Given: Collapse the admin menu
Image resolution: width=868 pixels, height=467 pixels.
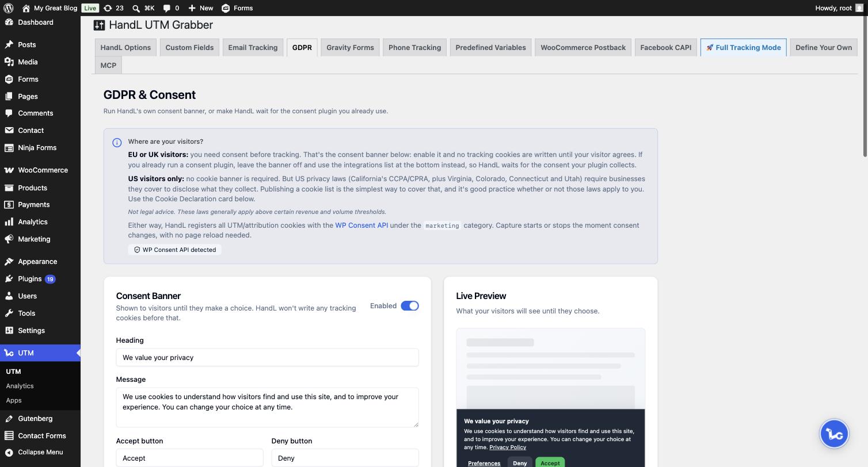Looking at the screenshot, I should tap(40, 452).
